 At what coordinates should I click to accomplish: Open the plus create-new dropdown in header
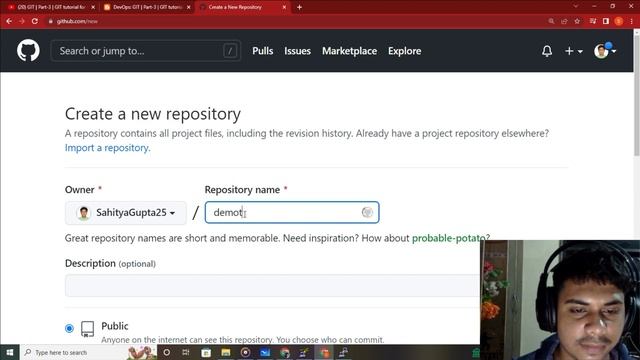pos(573,51)
